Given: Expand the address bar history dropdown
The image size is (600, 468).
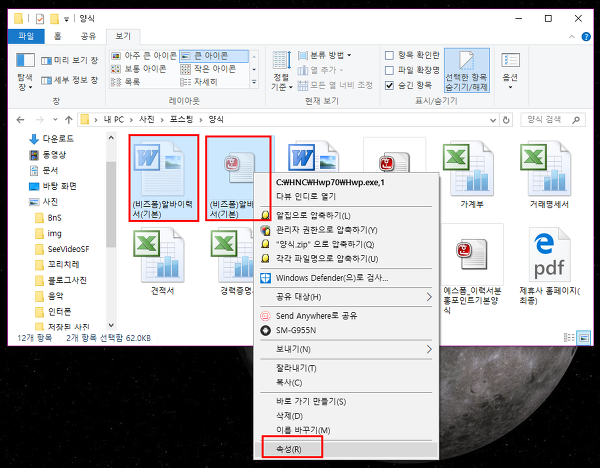Looking at the screenshot, I should [493, 120].
